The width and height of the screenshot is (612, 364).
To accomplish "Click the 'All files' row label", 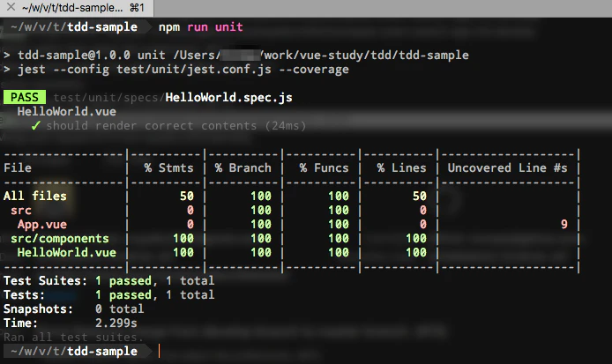I will click(35, 196).
